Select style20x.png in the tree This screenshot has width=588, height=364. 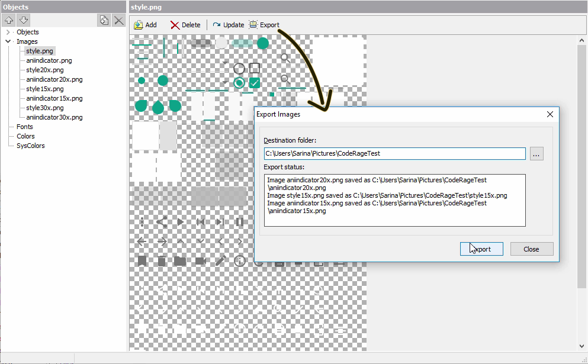tap(44, 70)
